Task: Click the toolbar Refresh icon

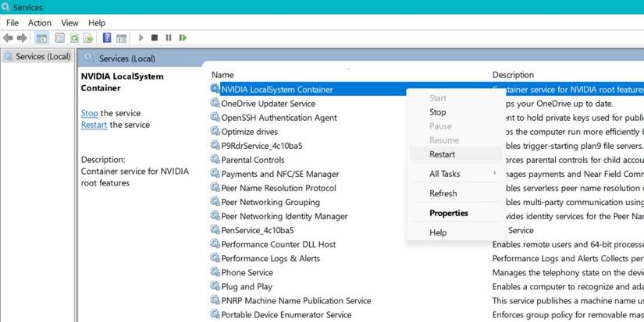Action: coord(75,37)
